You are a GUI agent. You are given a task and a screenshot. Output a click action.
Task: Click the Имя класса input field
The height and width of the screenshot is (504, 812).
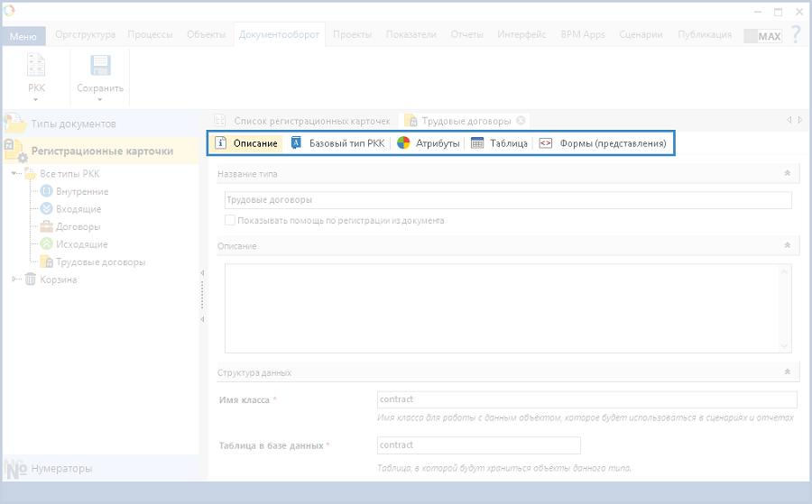pos(586,399)
